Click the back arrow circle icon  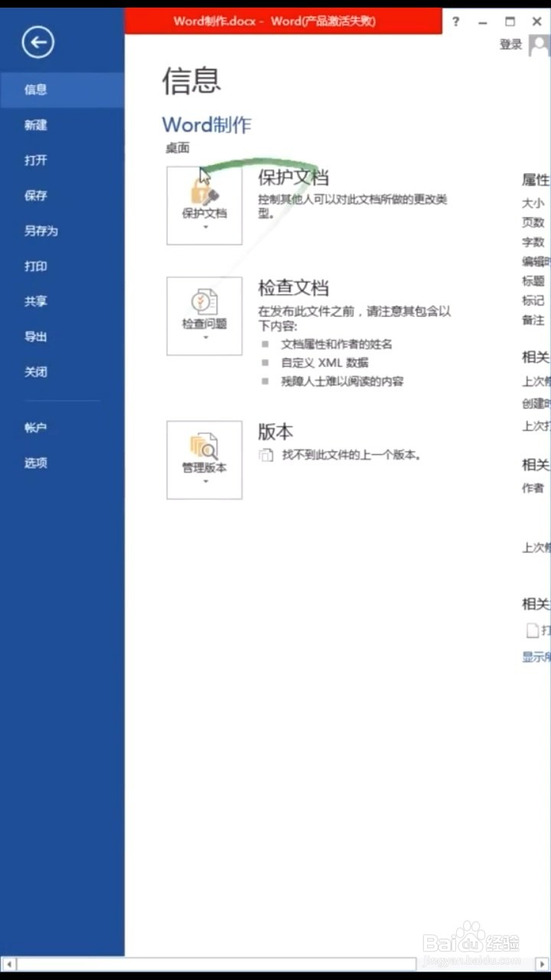pyautogui.click(x=37, y=42)
